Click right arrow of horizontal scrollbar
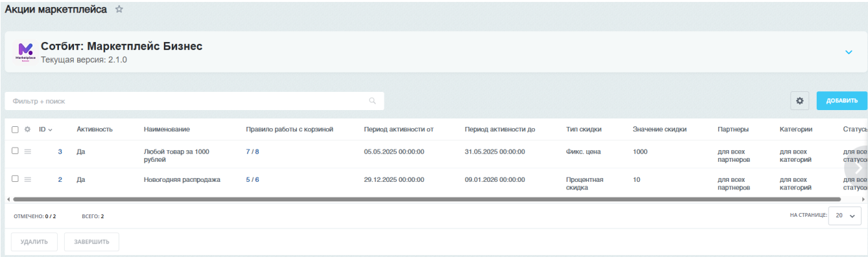 point(863,199)
